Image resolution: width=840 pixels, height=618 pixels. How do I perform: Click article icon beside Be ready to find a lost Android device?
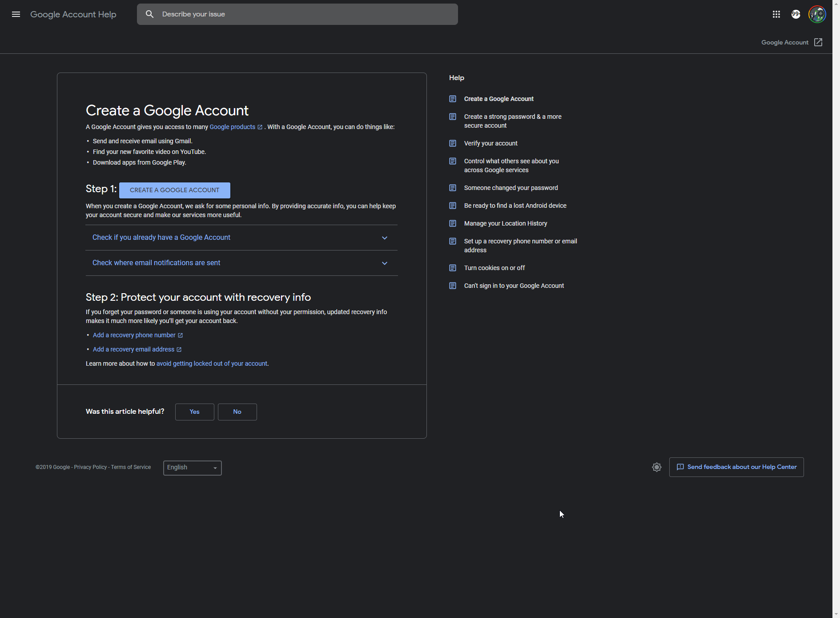coord(453,206)
